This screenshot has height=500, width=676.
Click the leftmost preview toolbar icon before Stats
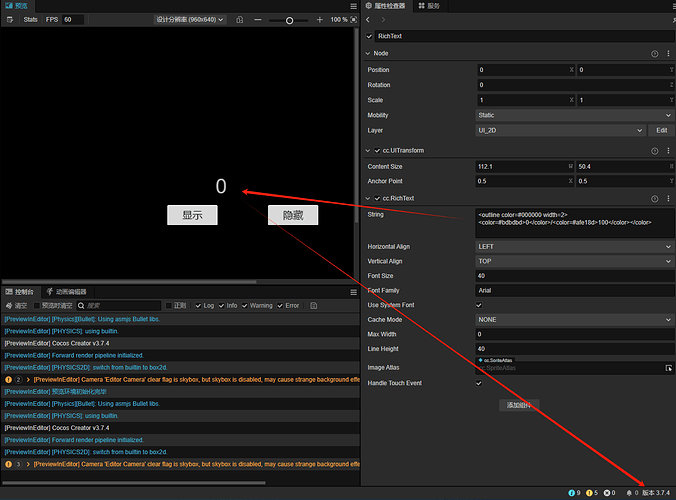pyautogui.click(x=10, y=20)
